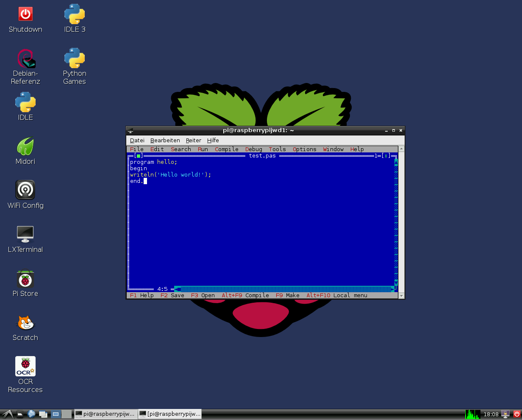Click the 'end.' code line

click(137, 181)
